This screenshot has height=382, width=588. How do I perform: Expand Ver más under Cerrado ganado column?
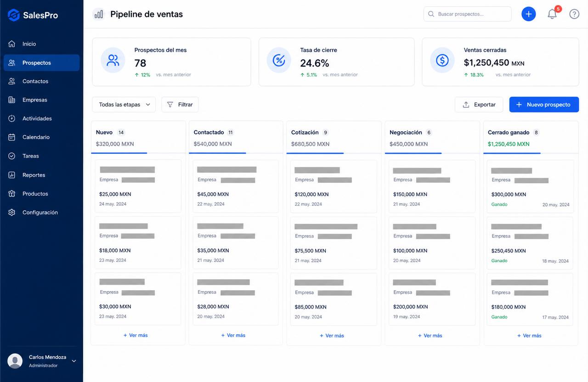[529, 336]
